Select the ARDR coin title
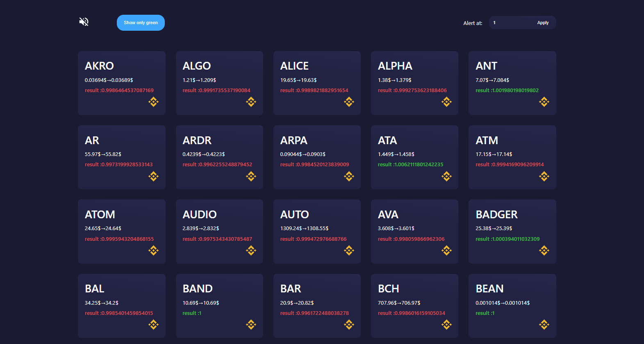The width and height of the screenshot is (644, 344). [197, 140]
